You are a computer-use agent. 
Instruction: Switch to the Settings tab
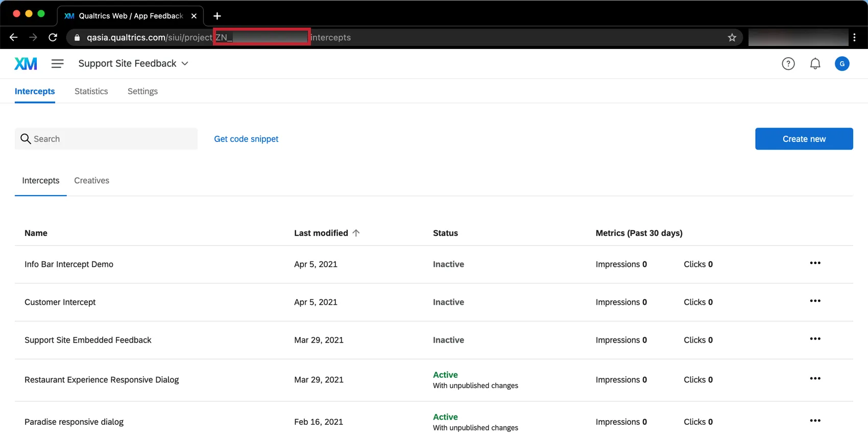[x=142, y=91]
